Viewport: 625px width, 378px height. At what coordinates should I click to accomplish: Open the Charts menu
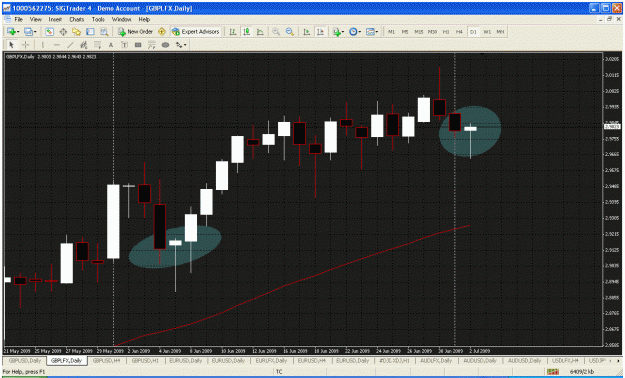click(77, 19)
